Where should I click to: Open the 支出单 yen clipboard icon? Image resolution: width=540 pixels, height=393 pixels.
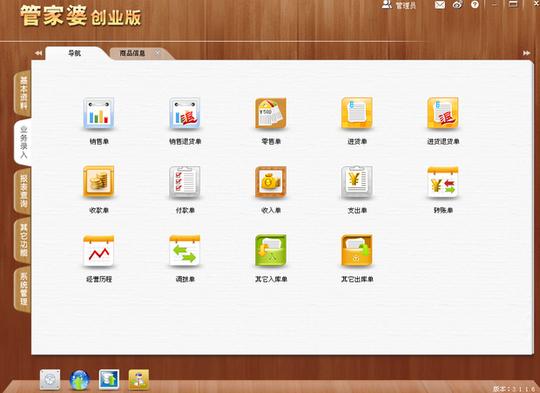[x=357, y=182]
